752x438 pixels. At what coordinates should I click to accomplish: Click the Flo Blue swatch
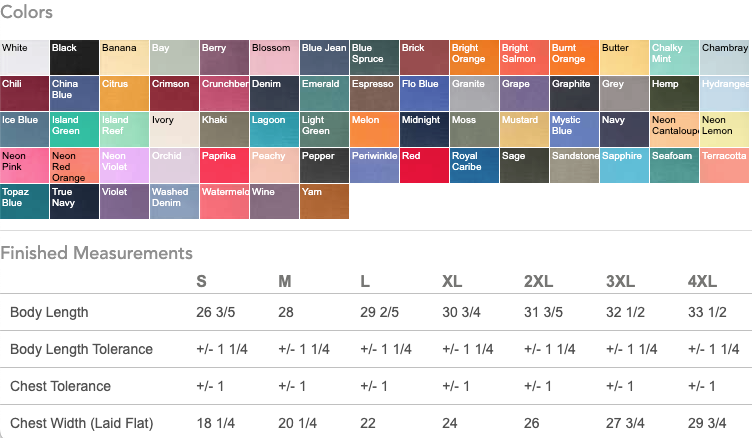point(424,93)
